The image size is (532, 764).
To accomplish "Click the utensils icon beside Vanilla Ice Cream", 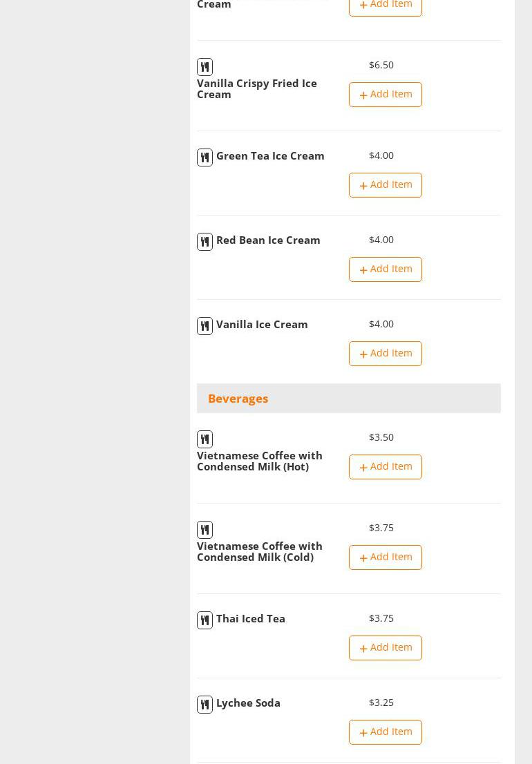I will pos(205,326).
